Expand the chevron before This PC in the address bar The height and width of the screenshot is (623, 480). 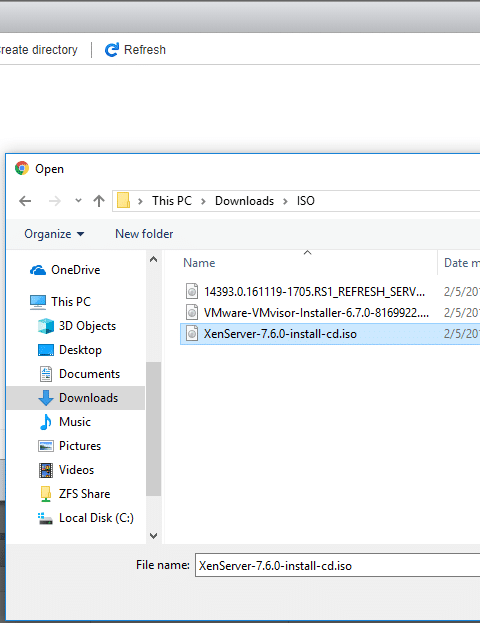140,201
